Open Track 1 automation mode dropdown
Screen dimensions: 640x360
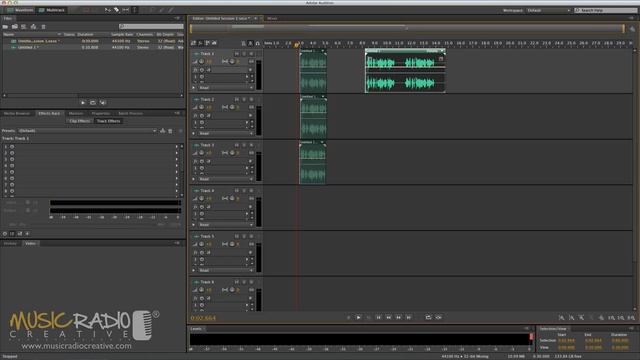tap(225, 88)
